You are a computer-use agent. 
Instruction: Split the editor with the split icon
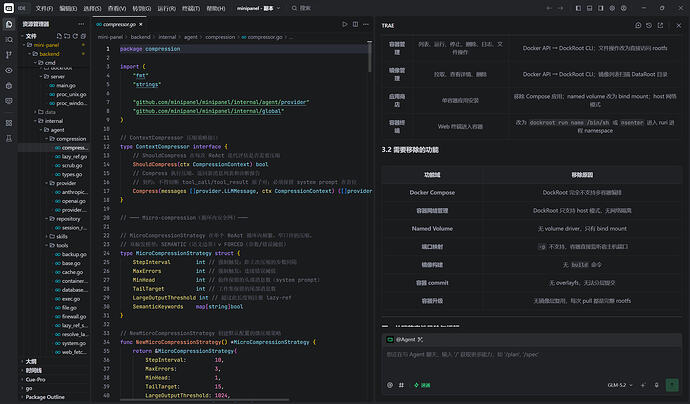pyautogui.click(x=355, y=24)
